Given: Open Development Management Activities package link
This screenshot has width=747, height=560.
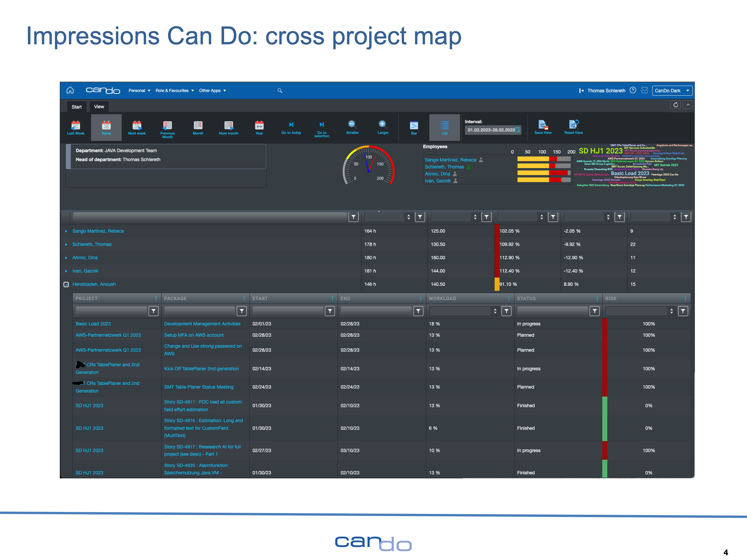Looking at the screenshot, I should 202,324.
